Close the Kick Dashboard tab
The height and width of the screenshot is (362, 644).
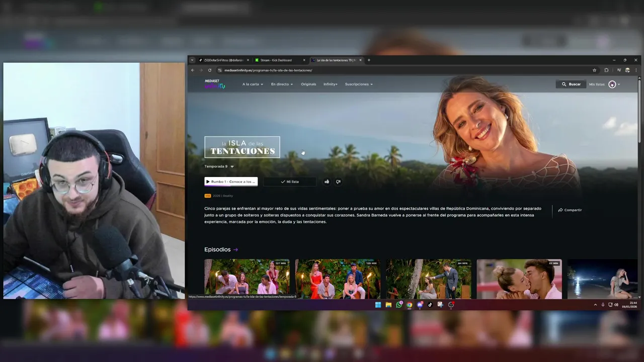[x=304, y=60]
